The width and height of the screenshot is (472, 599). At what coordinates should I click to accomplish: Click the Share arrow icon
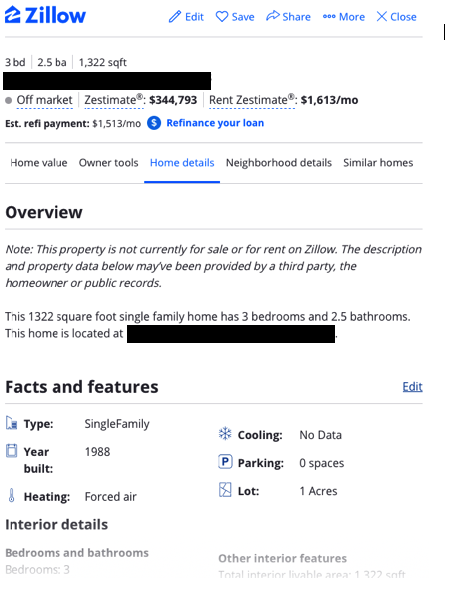273,16
